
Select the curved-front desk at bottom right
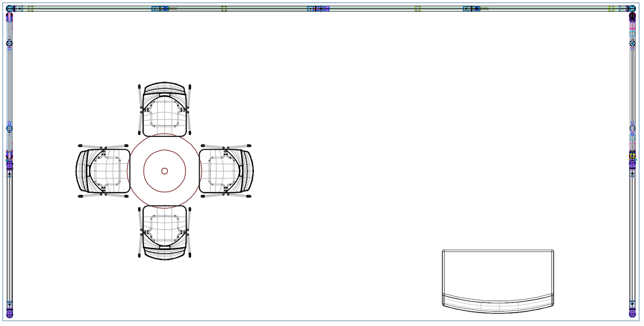pos(498,273)
